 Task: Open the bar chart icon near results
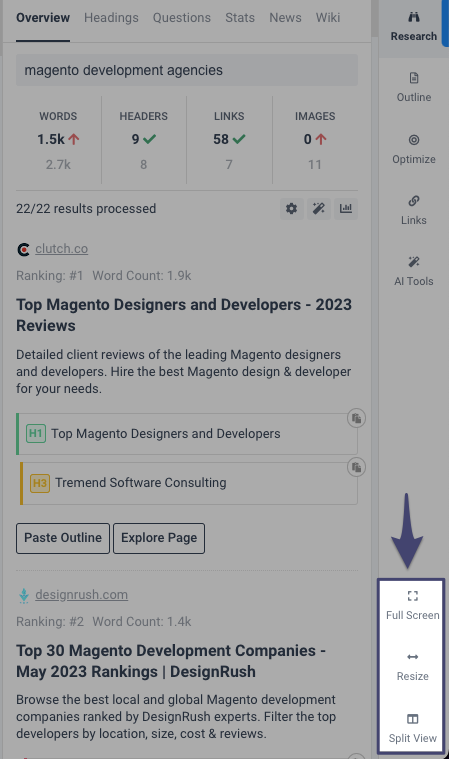pyautogui.click(x=346, y=209)
